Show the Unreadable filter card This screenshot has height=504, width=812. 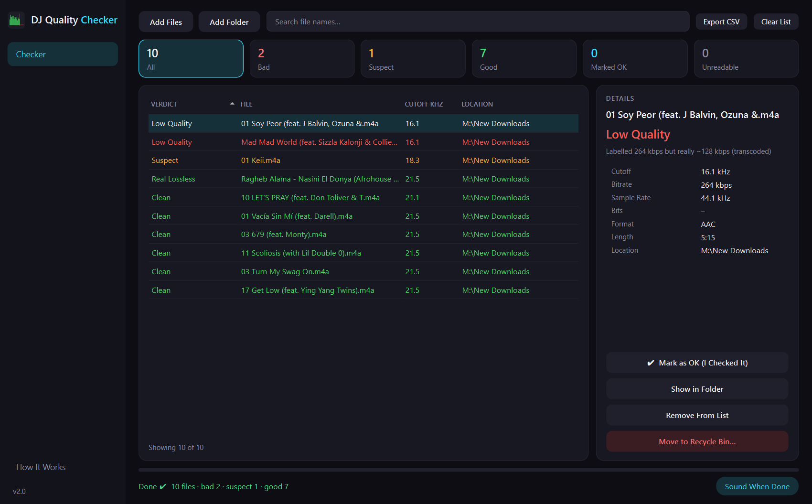(x=746, y=58)
